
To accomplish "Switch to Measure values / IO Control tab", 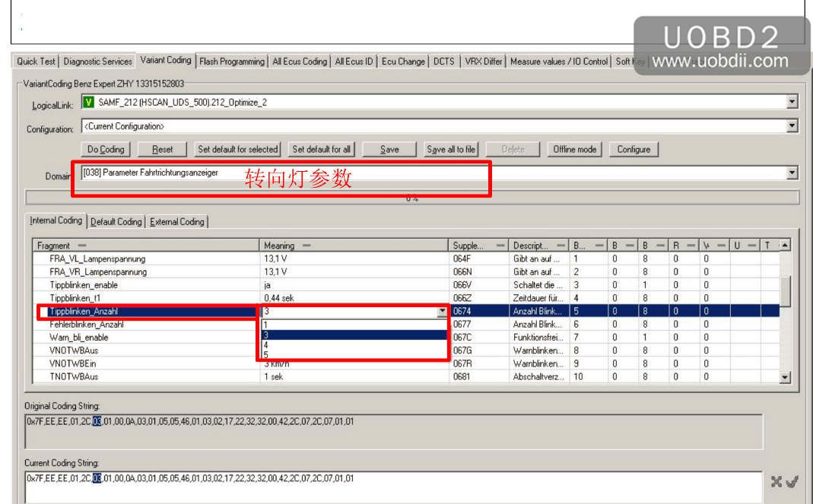I will point(559,61).
